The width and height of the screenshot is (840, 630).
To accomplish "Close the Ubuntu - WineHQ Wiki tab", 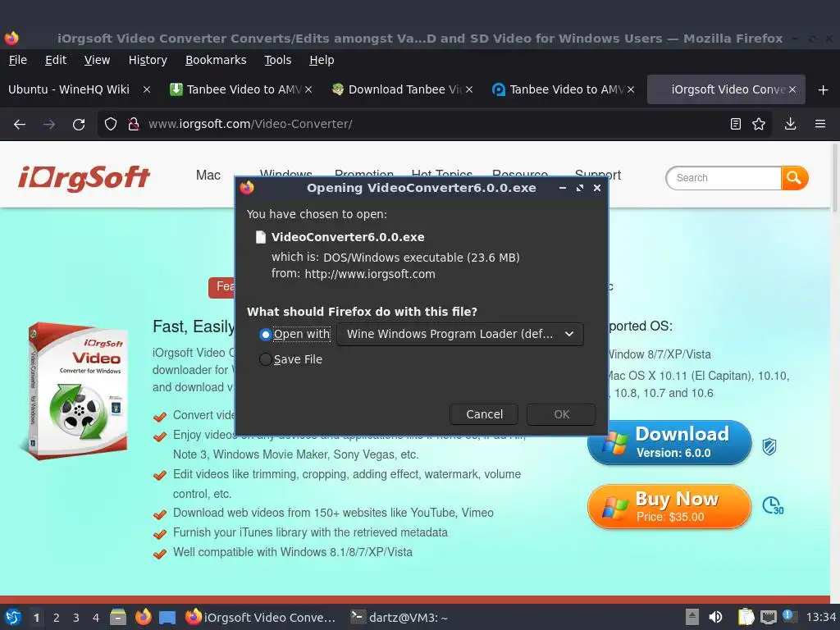I will coord(147,89).
